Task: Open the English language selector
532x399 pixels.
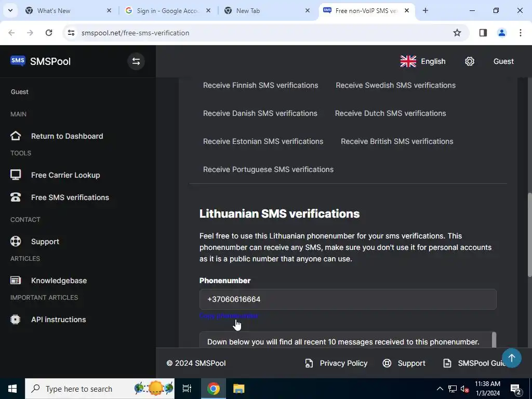Action: coord(423,61)
